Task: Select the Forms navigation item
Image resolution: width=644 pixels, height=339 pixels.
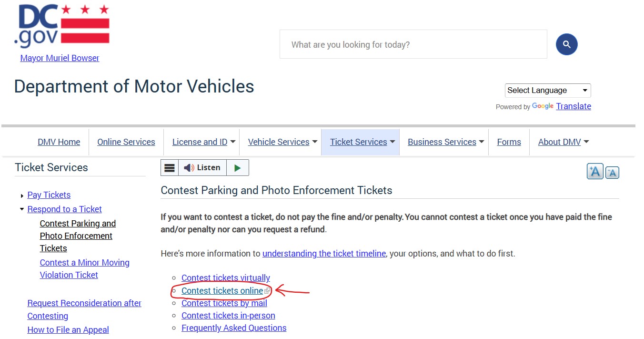Action: 509,142
